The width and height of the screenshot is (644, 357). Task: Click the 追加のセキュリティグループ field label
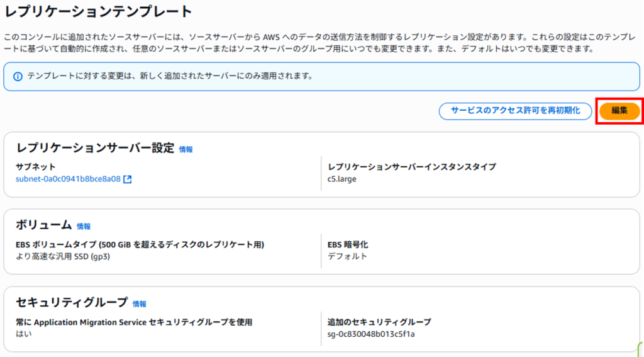click(x=379, y=322)
